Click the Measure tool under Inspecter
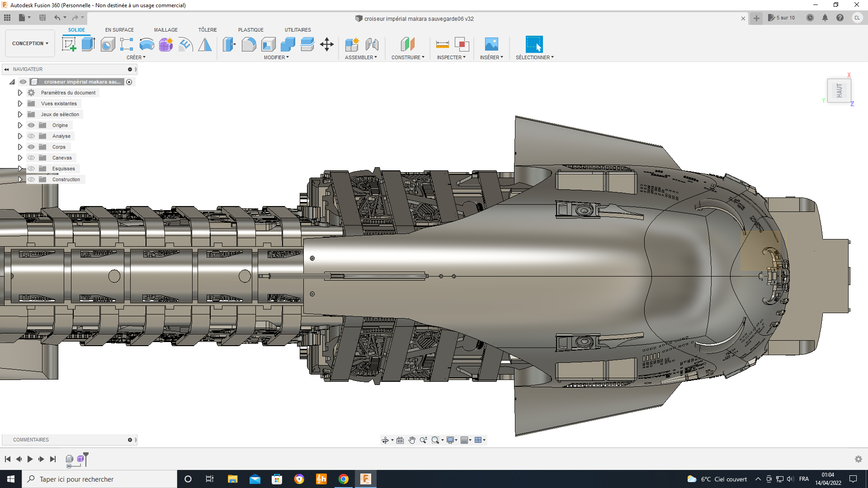Image resolution: width=868 pixels, height=488 pixels. [x=442, y=44]
